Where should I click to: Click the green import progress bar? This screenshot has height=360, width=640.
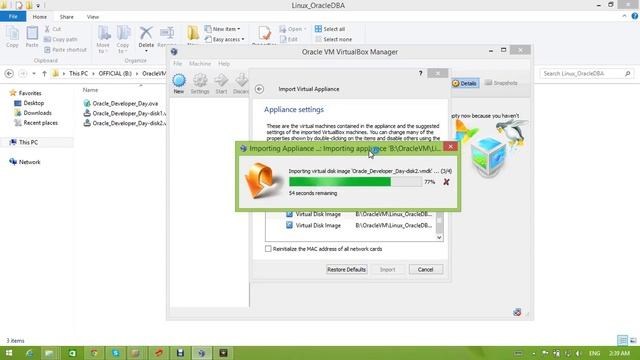(x=355, y=182)
